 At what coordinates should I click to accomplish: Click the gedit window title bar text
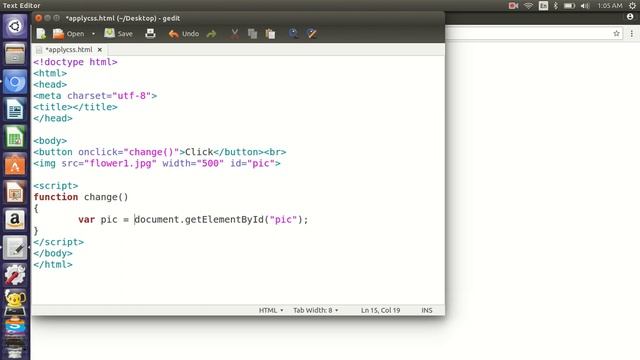coord(123,18)
